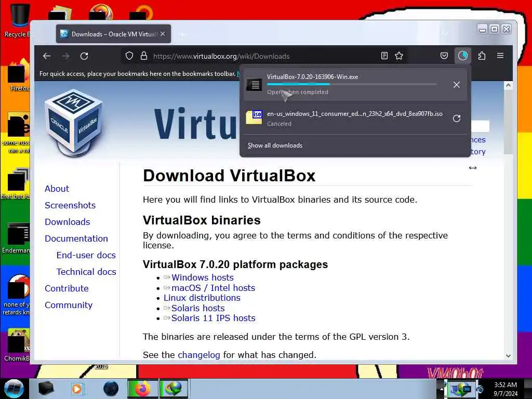Open the About link in sidebar
This screenshot has height=399, width=532.
(57, 189)
